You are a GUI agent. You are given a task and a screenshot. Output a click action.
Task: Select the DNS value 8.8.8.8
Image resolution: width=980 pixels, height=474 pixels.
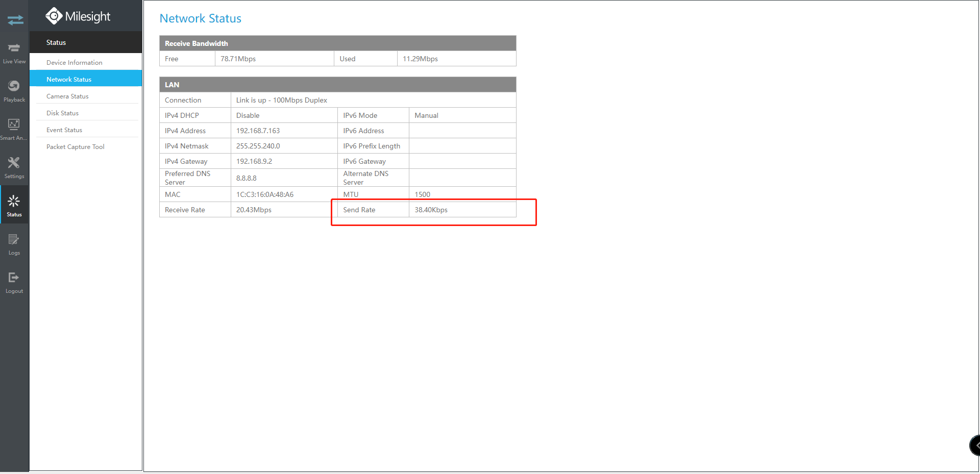tap(247, 178)
